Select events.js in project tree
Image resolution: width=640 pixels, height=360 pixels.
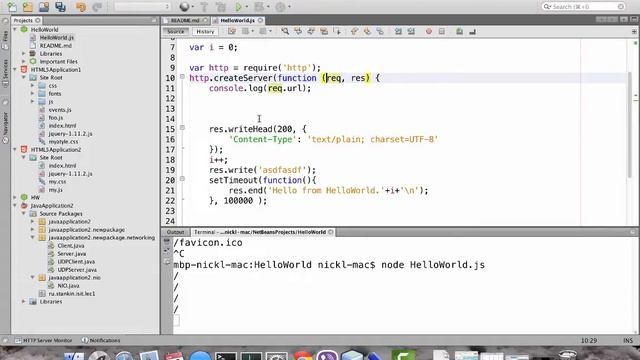[60, 109]
